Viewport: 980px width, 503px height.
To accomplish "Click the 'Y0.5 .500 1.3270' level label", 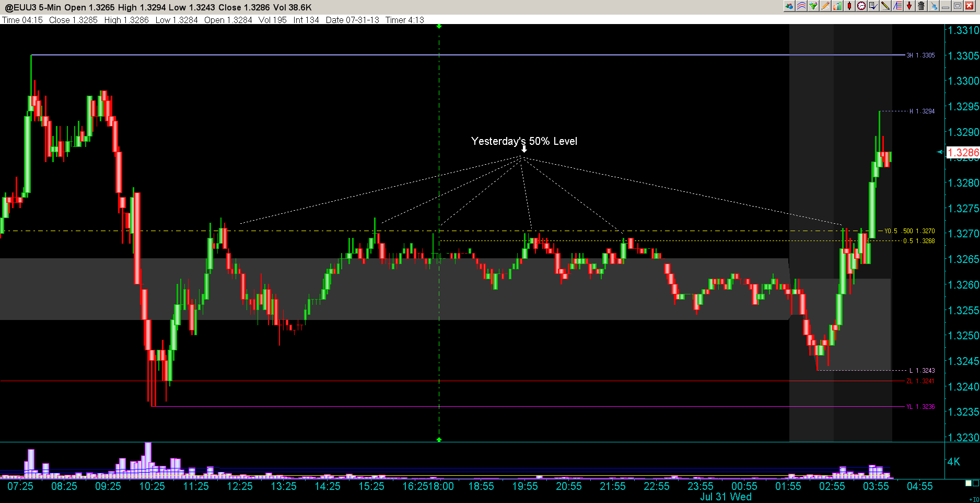I will click(909, 231).
